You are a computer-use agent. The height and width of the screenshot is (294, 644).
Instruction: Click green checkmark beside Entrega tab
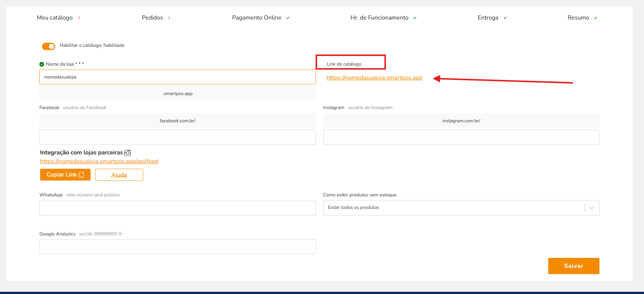point(505,18)
